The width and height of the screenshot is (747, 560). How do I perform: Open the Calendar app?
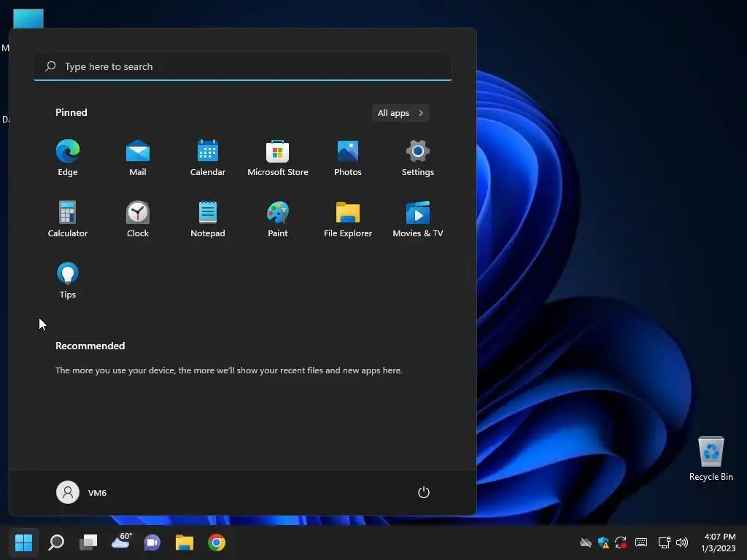[208, 158]
